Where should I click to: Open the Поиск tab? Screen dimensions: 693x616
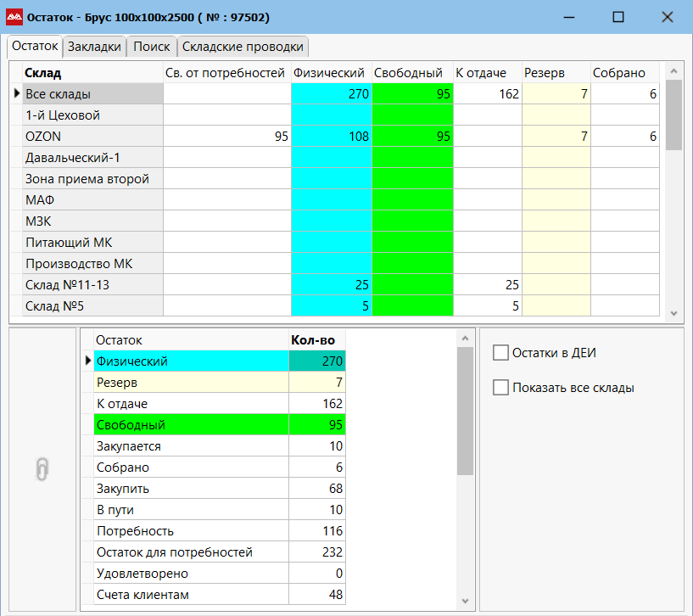click(x=152, y=47)
